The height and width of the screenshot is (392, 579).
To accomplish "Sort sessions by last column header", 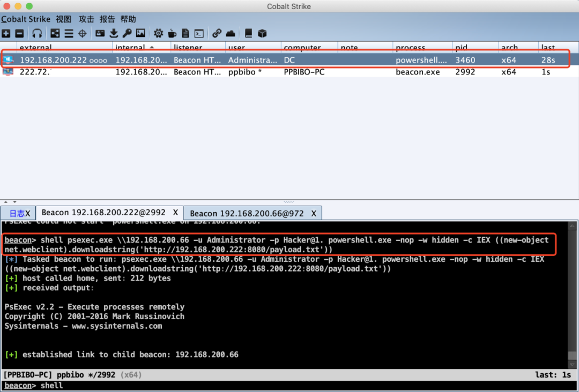I will pyautogui.click(x=558, y=47).
